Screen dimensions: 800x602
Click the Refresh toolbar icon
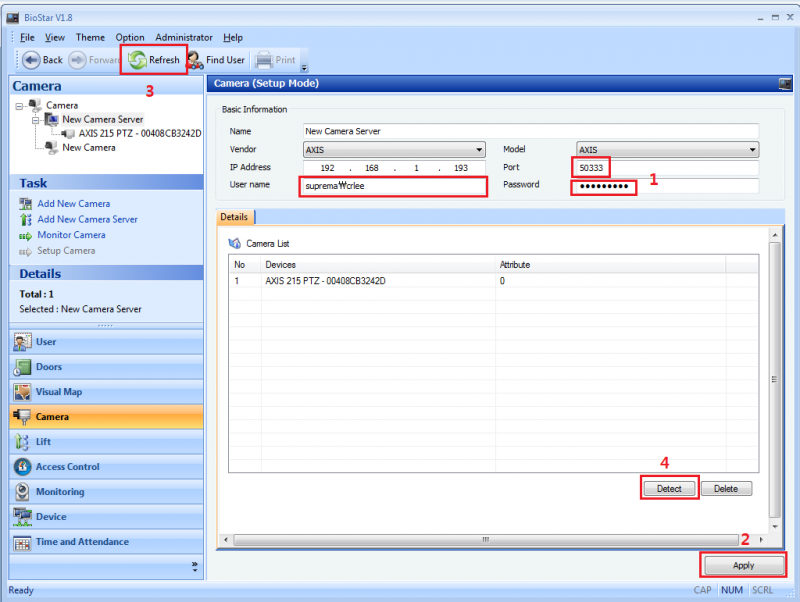tap(137, 60)
